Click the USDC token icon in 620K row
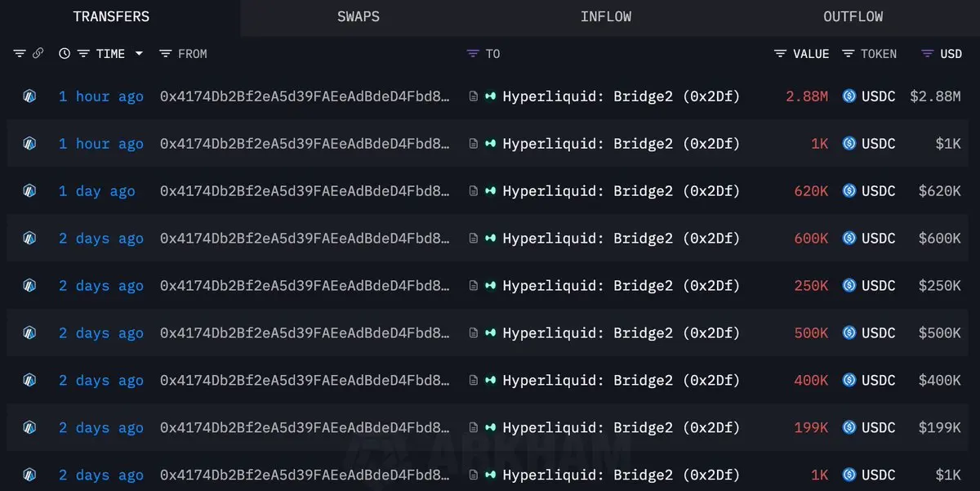This screenshot has width=980, height=491. coord(849,191)
